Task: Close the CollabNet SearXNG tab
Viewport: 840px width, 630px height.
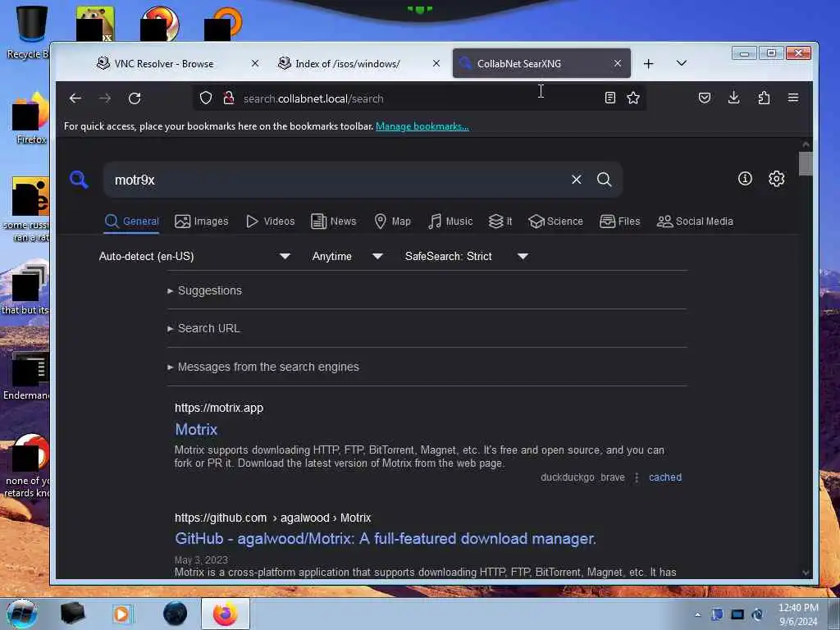Action: (x=618, y=63)
